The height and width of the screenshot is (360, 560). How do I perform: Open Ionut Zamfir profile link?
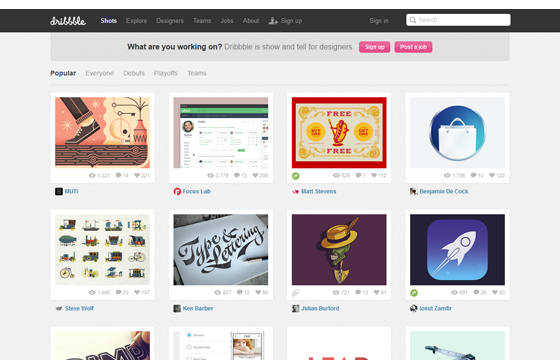[436, 308]
